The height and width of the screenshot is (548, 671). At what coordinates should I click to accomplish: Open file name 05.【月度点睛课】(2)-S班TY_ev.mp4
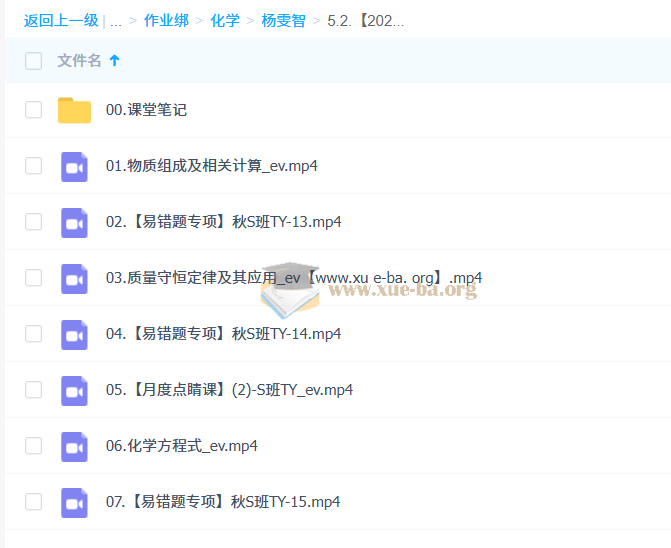click(229, 390)
